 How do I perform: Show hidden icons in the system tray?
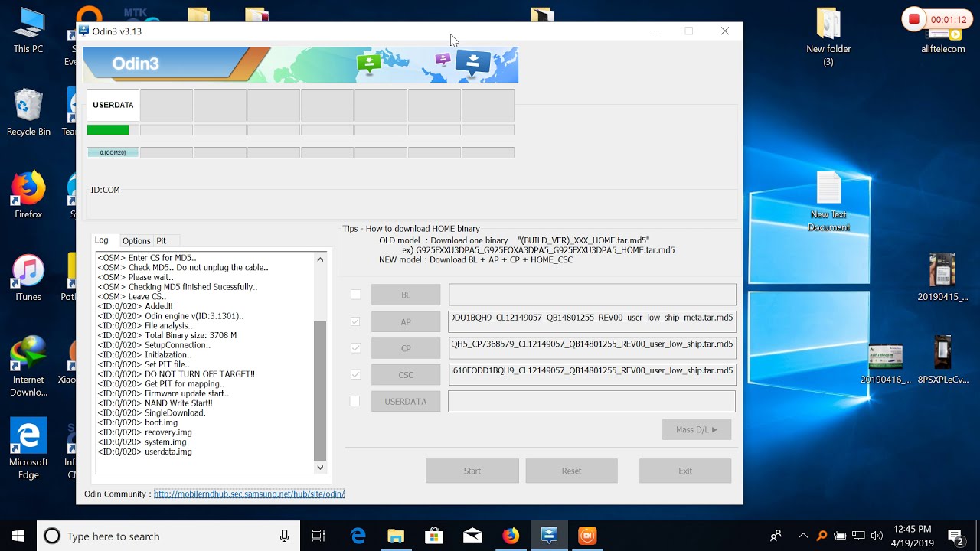[803, 536]
